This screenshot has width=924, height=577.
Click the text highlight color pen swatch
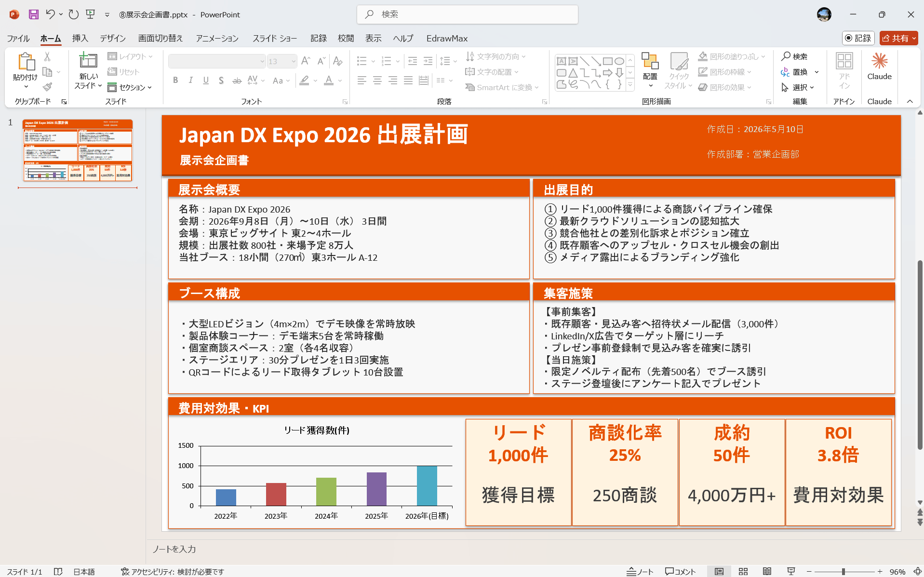(304, 81)
